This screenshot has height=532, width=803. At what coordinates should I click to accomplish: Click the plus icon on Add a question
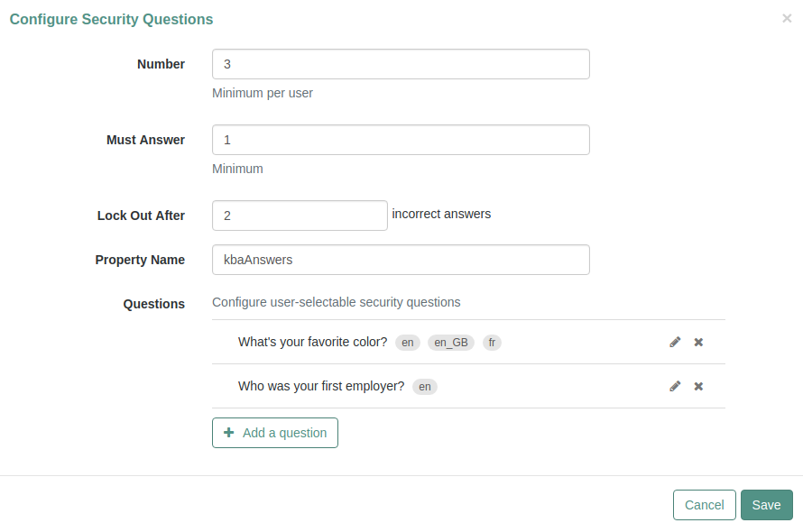pyautogui.click(x=229, y=433)
